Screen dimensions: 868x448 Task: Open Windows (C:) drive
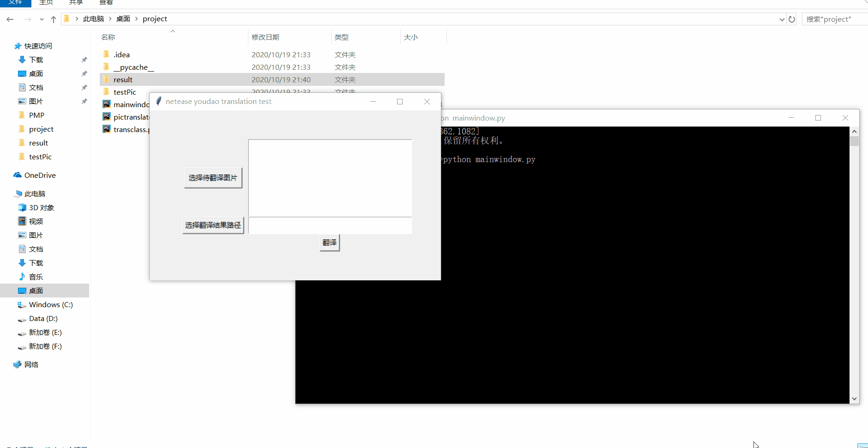click(x=51, y=304)
